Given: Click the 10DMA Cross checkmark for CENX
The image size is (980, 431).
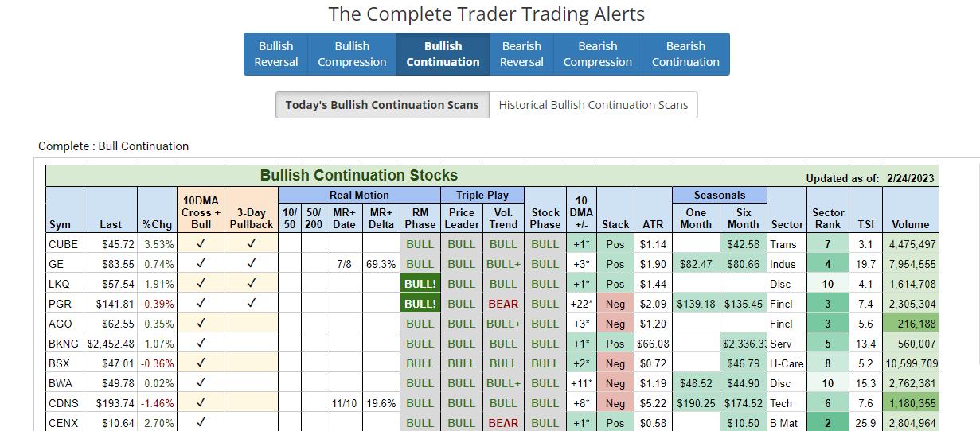Looking at the screenshot, I should coord(201,423).
